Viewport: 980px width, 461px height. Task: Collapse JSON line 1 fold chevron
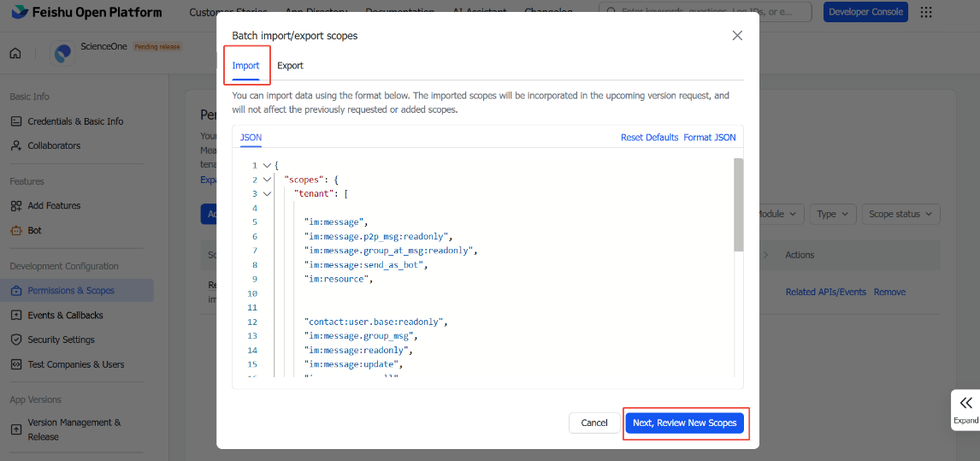[267, 166]
